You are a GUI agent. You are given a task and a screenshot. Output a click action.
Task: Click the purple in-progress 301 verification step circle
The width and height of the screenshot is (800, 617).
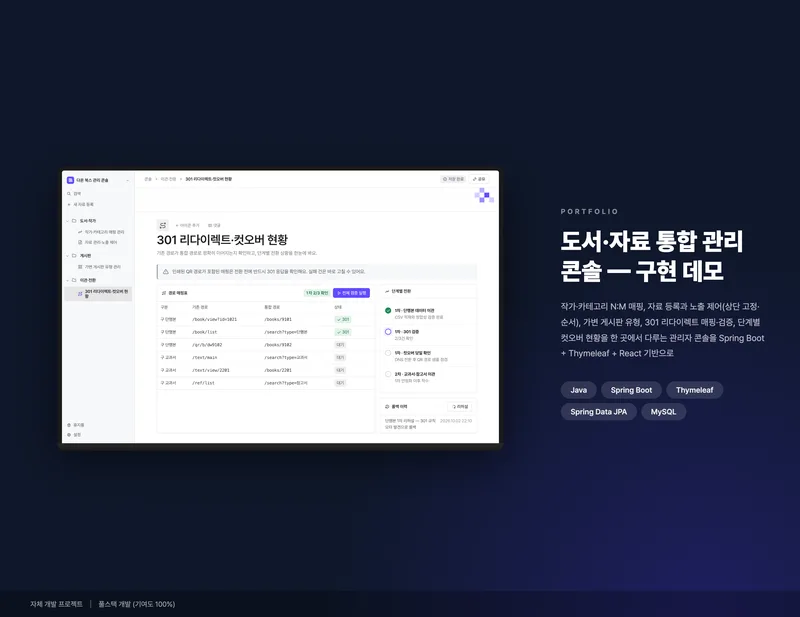tap(388, 332)
